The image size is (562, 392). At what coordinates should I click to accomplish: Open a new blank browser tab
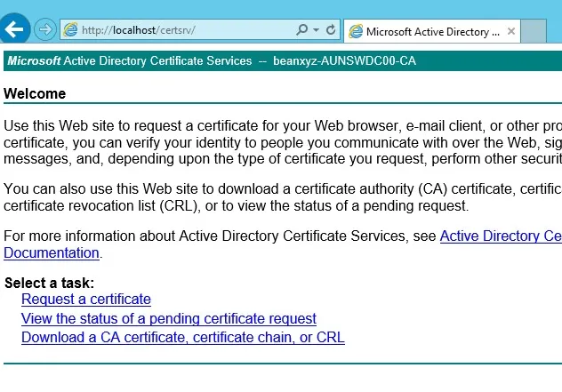click(x=534, y=31)
